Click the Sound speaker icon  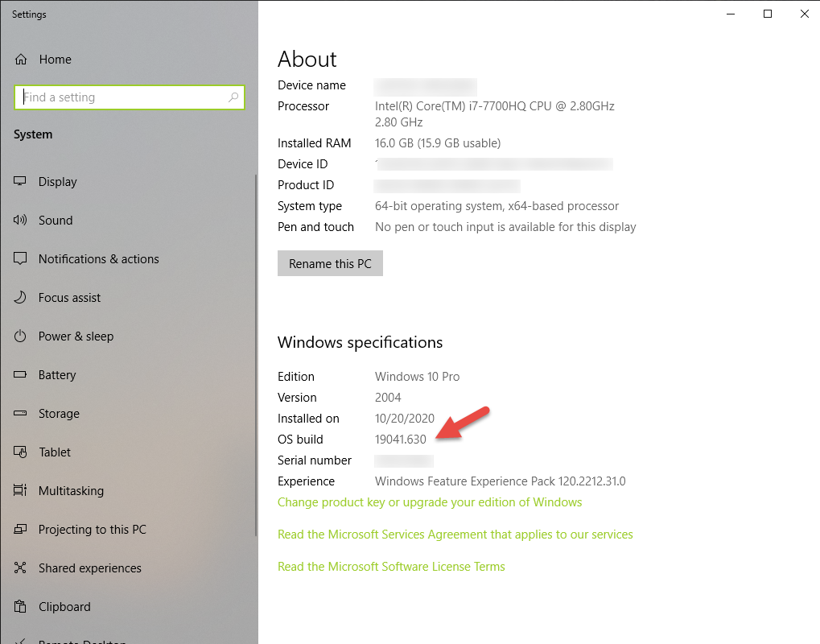20,220
